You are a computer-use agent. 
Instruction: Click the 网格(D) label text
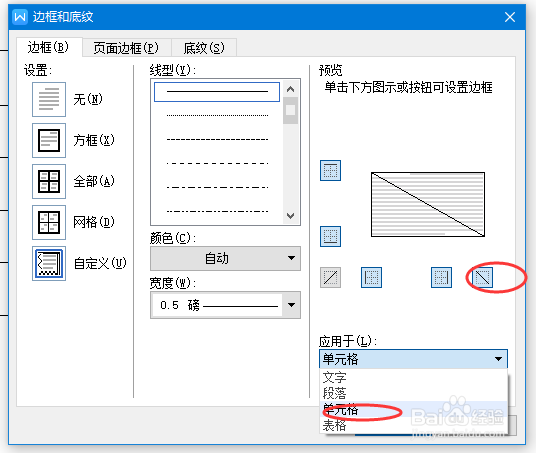coord(94,222)
